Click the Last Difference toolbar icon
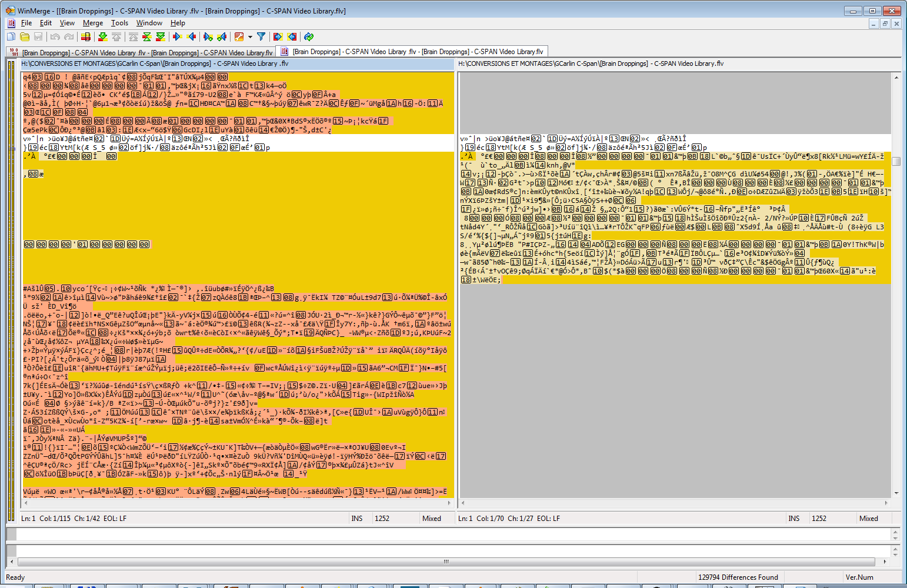 click(x=161, y=37)
